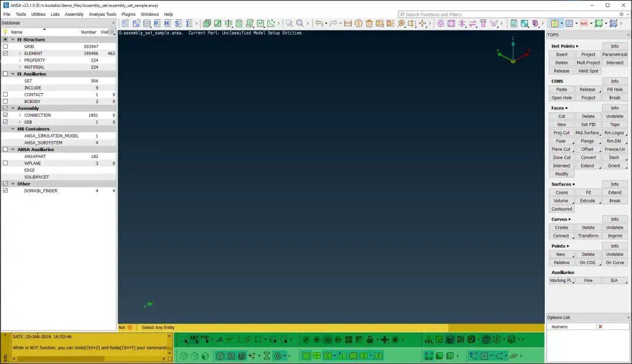Open the Materials list (M icon)
This screenshot has height=364, width=632.
tap(168, 23)
